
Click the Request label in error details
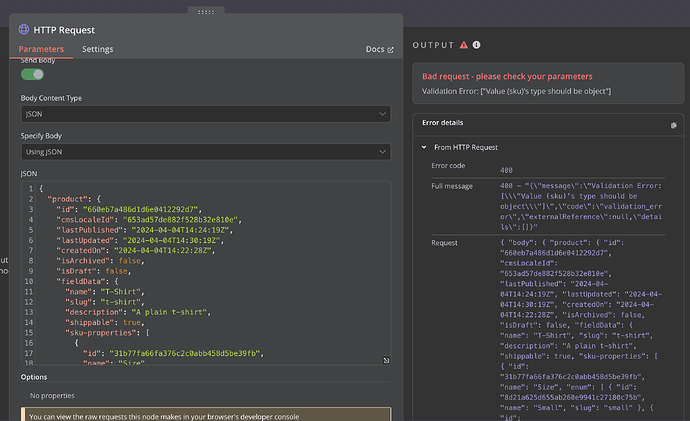coord(444,243)
